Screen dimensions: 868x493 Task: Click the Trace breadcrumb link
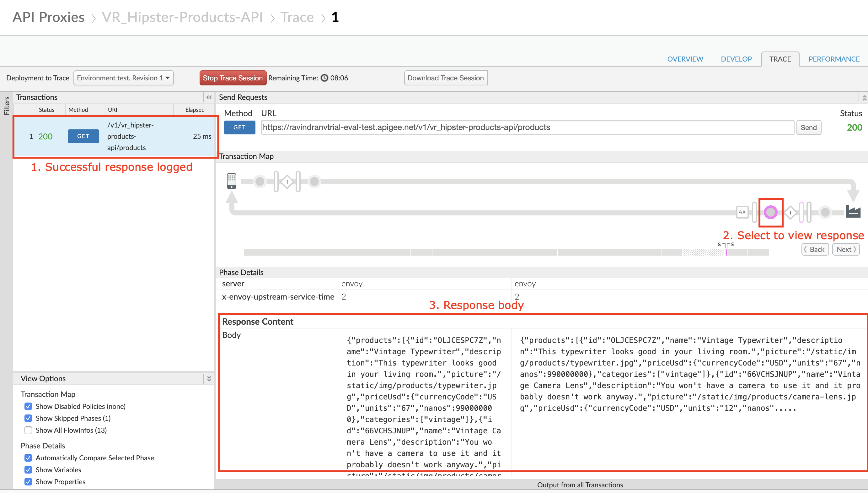[297, 17]
